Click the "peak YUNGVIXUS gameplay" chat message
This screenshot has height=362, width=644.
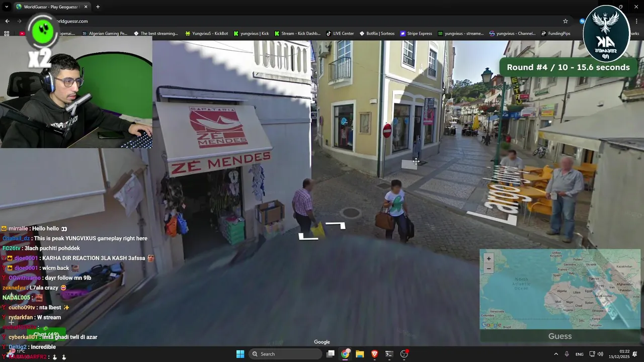click(x=75, y=238)
